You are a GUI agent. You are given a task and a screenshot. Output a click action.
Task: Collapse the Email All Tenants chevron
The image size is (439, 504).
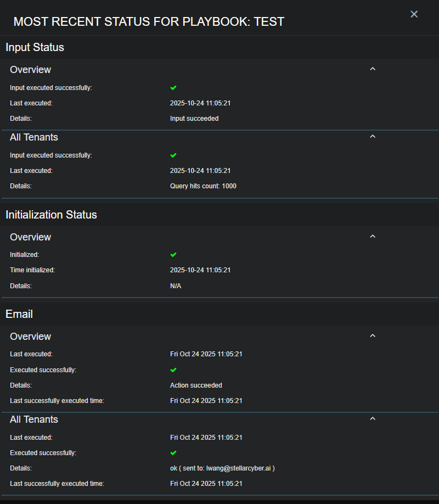point(373,419)
